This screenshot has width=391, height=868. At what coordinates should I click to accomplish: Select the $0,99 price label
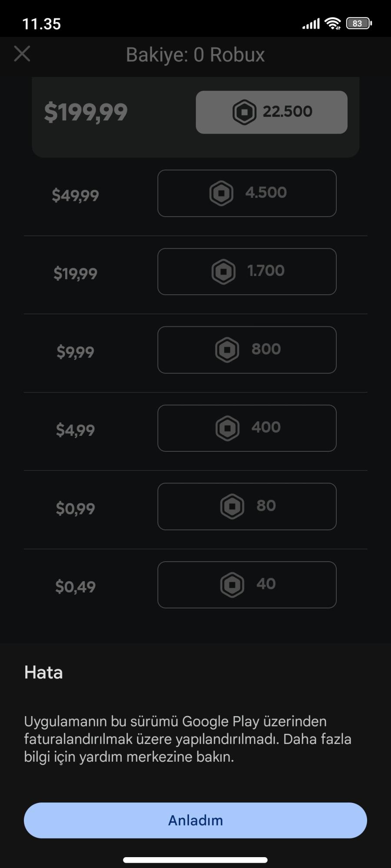click(76, 508)
